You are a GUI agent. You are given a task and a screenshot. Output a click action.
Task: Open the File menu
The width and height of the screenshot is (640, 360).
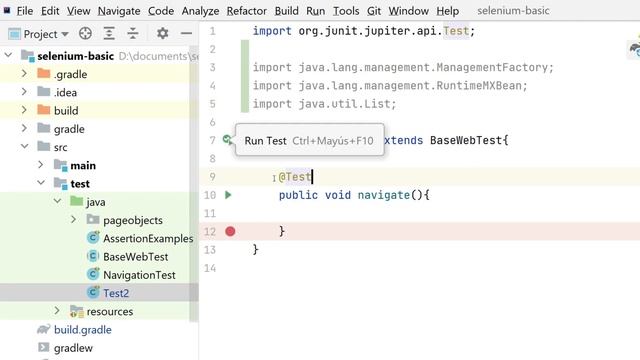pos(24,11)
